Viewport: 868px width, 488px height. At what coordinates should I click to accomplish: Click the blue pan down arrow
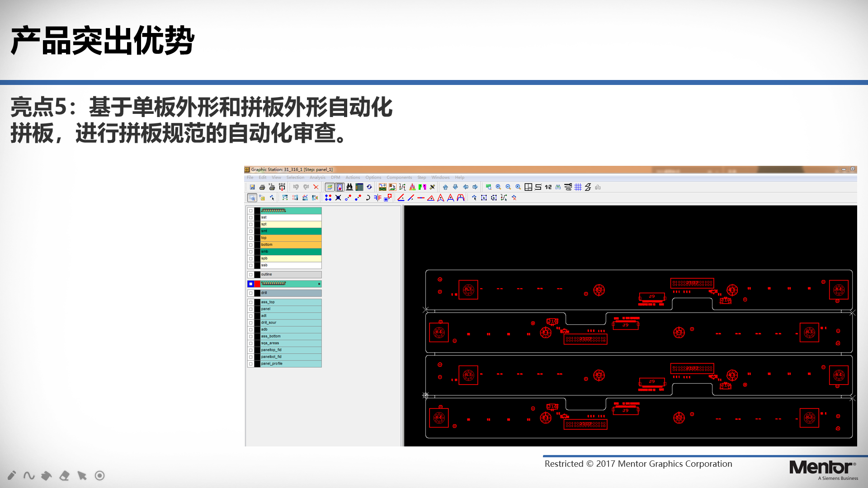(x=455, y=187)
